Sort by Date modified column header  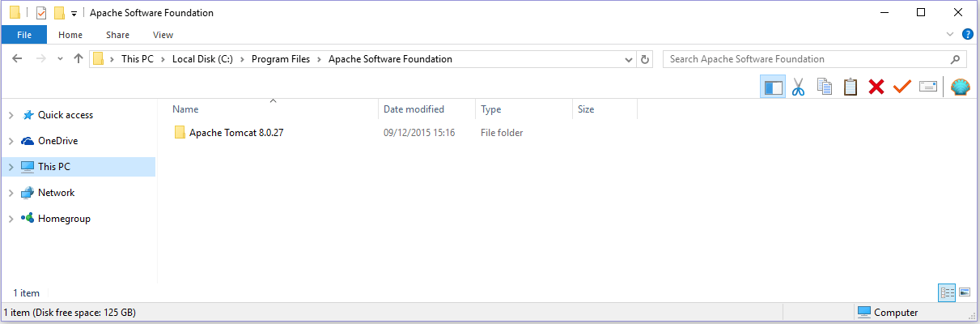(414, 109)
